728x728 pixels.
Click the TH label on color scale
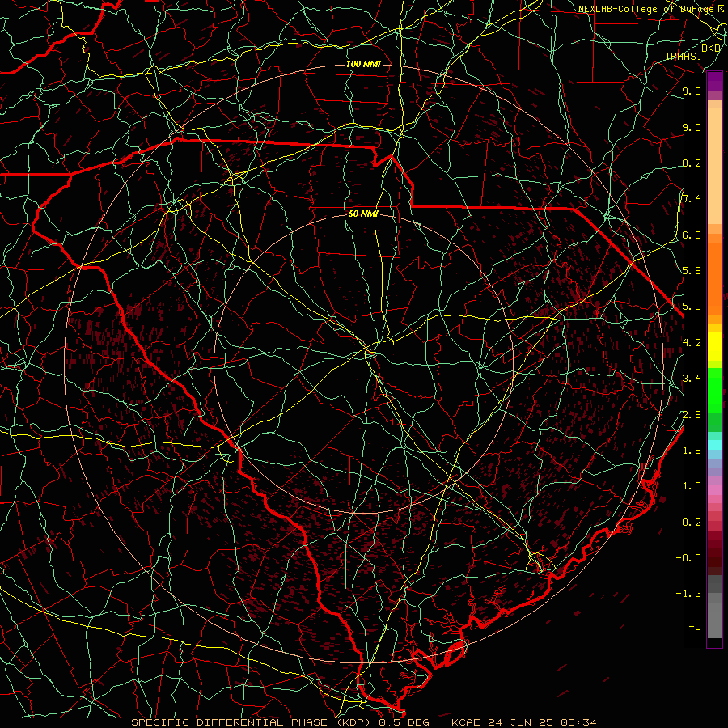point(695,630)
